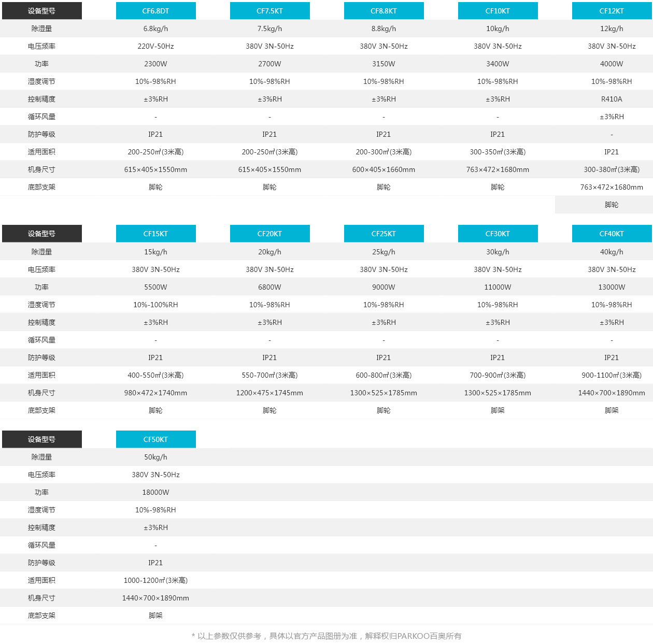Click the CF50KT model header
The image size is (653, 644).
pyautogui.click(x=155, y=439)
